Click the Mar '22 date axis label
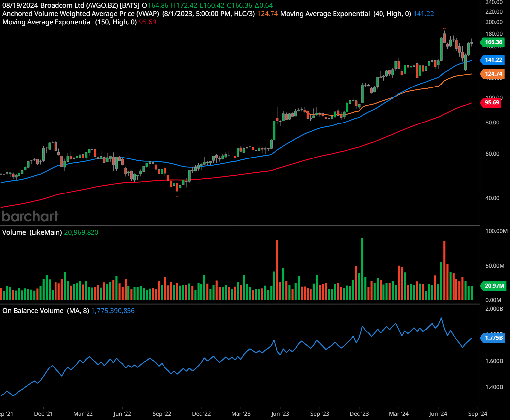Viewport: 510px width, 420px height. (83, 414)
